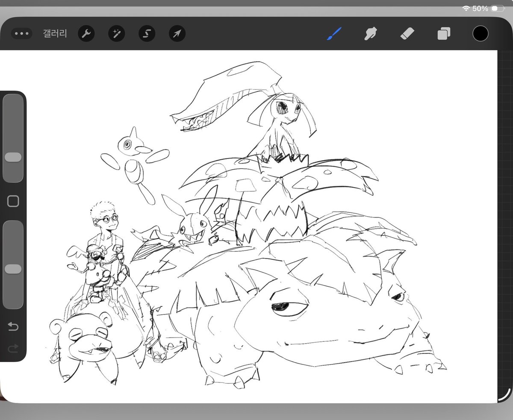Check the Wi-Fi status icon
The image size is (513, 420).
pos(466,9)
